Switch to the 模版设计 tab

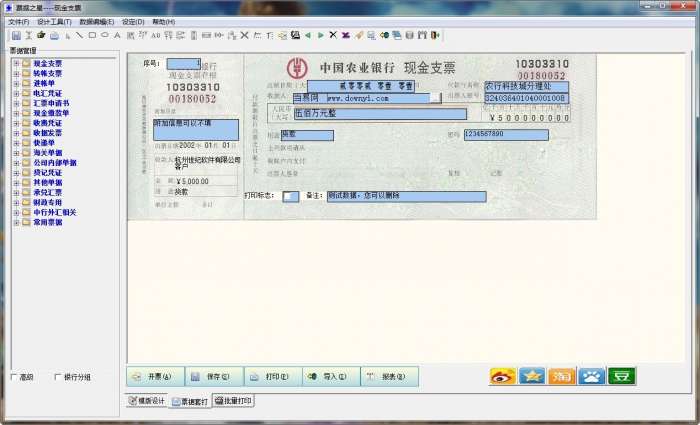[147, 401]
